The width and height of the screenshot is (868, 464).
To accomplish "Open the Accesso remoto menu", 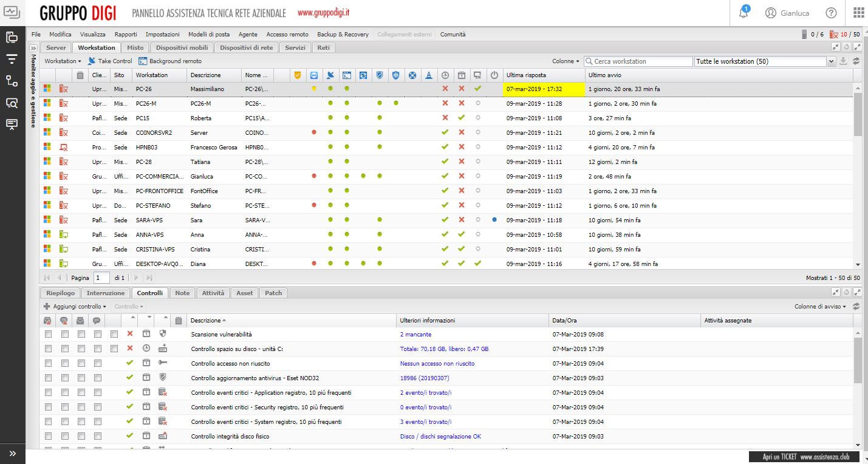I will click(x=287, y=35).
